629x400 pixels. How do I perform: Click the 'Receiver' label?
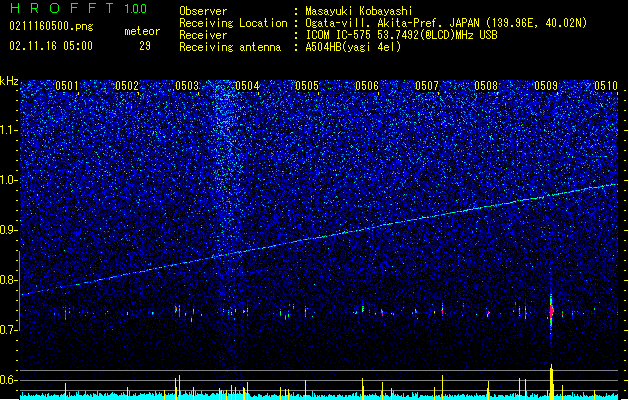(x=203, y=35)
